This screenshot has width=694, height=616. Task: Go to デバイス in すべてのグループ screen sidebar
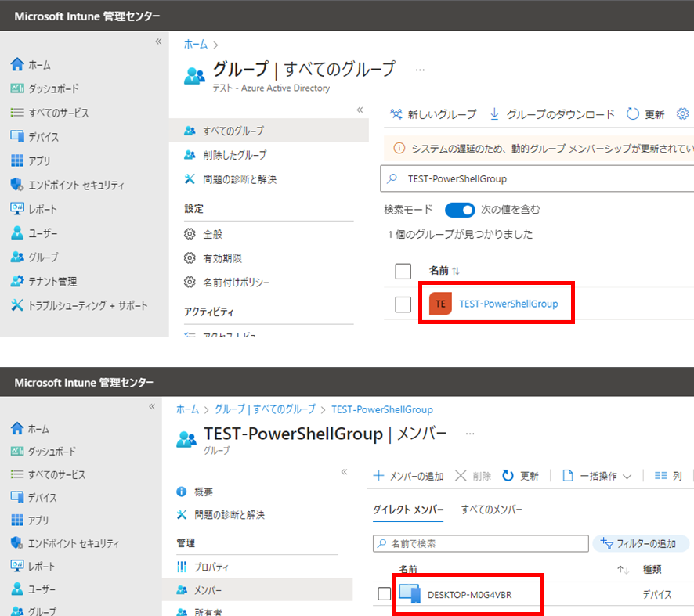pyautogui.click(x=34, y=137)
